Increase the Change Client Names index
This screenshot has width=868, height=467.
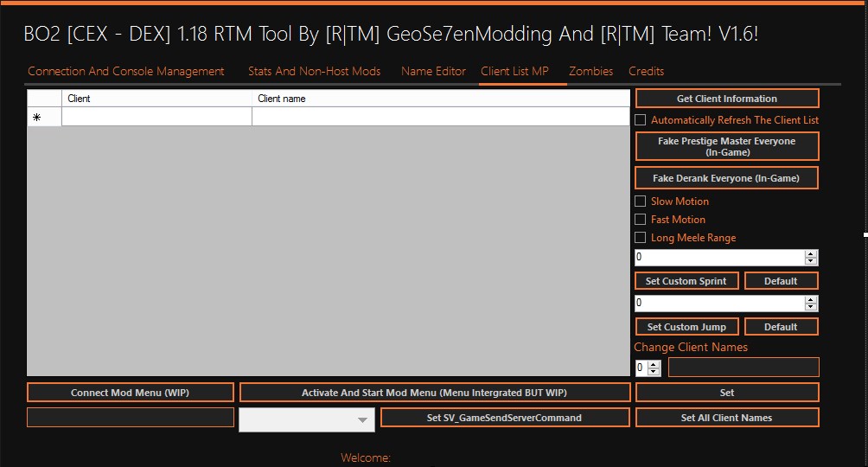[654, 364]
